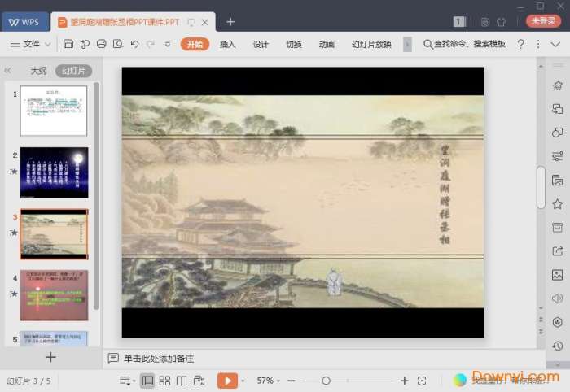
Task: Select slide 2 thumbnail with night sky
Action: (x=54, y=172)
